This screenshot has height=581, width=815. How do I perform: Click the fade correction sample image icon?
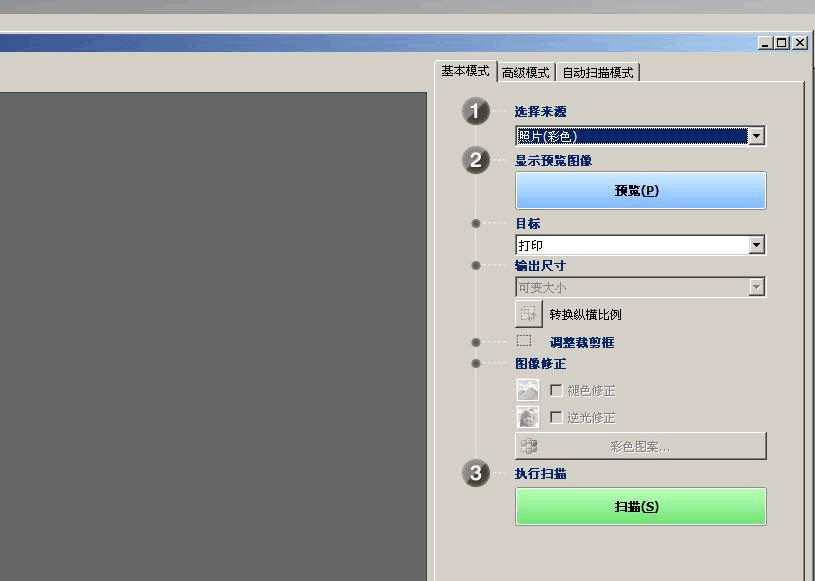[x=527, y=391]
